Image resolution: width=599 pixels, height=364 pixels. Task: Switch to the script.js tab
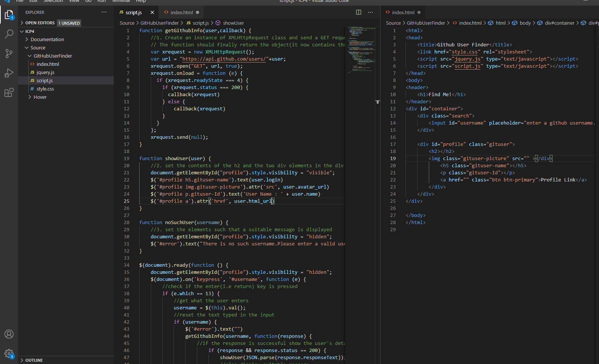pos(134,12)
